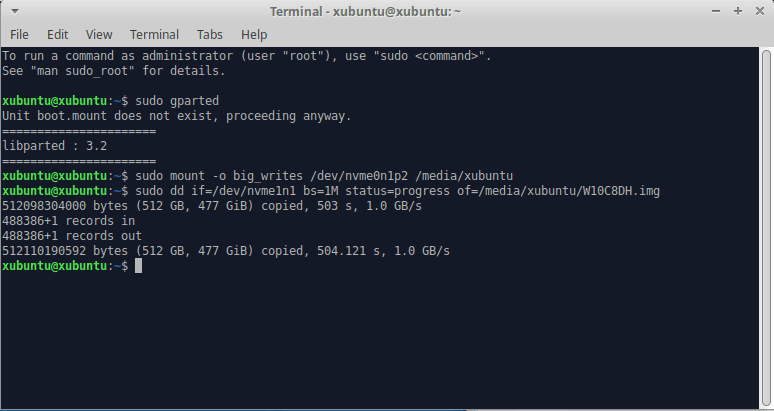Minimize the terminal window
The image size is (774, 411).
[x=716, y=11]
